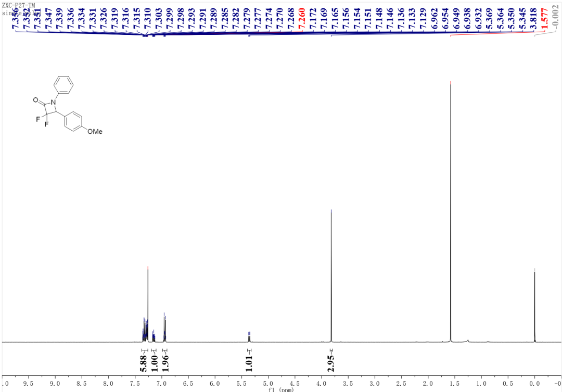Click the TMS peak at 0.0 ppm
This screenshot has height=392, width=562.
click(534, 305)
